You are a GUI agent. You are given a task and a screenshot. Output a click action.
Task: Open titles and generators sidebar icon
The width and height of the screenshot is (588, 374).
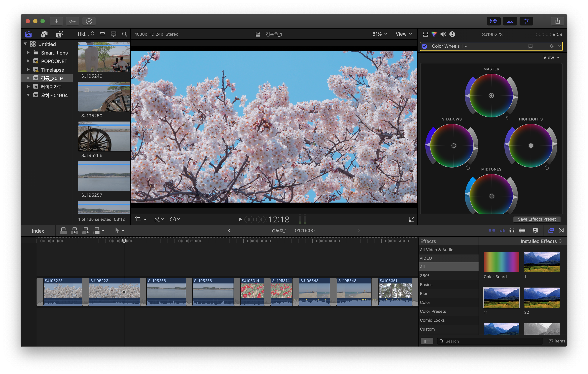click(60, 34)
